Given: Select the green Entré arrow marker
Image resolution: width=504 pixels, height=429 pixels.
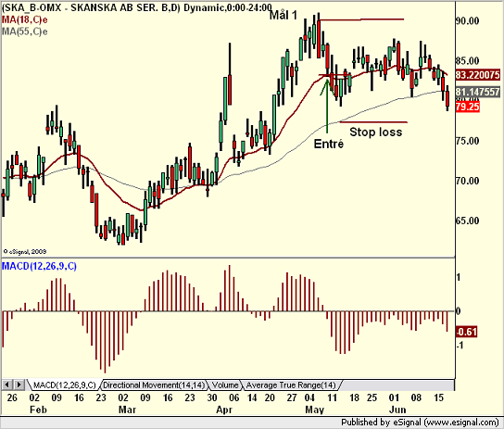Looking at the screenshot, I should (x=326, y=106).
